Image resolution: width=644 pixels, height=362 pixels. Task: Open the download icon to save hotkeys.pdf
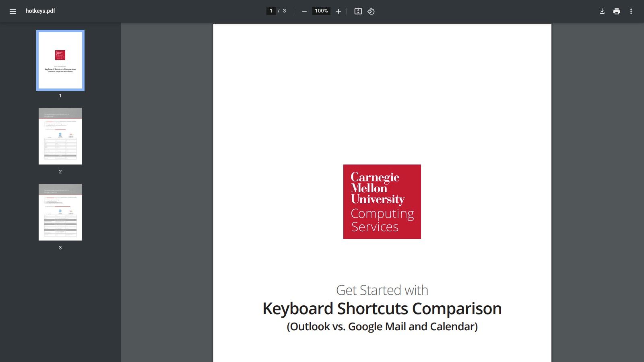click(602, 11)
